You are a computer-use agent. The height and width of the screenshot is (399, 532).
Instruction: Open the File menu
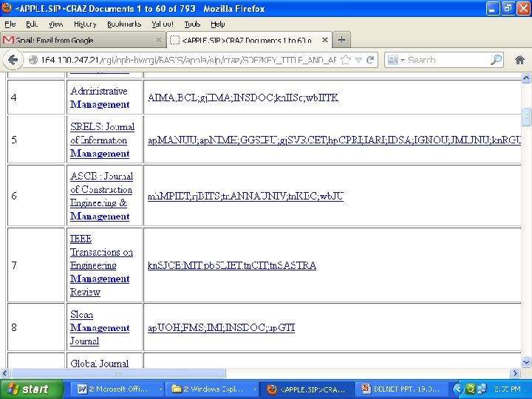pos(10,24)
